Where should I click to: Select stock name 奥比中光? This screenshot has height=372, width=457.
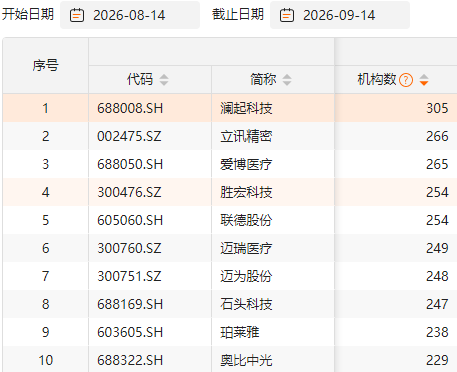pyautogui.click(x=246, y=360)
